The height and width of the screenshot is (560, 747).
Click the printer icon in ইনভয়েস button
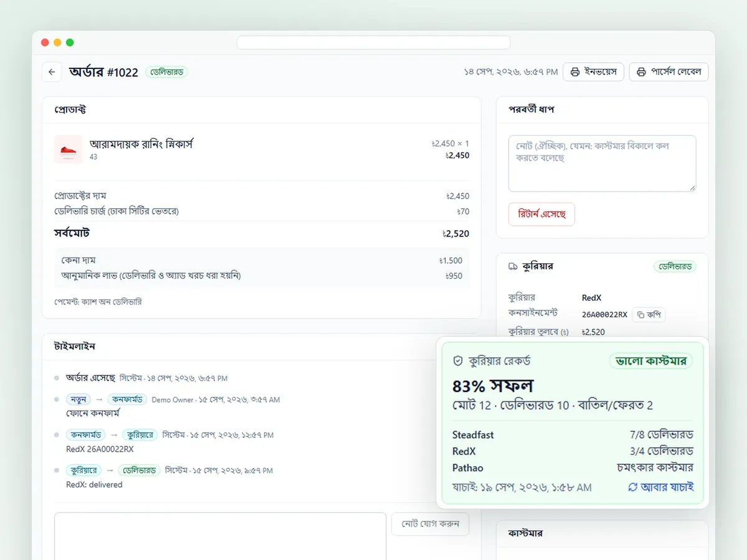576,72
